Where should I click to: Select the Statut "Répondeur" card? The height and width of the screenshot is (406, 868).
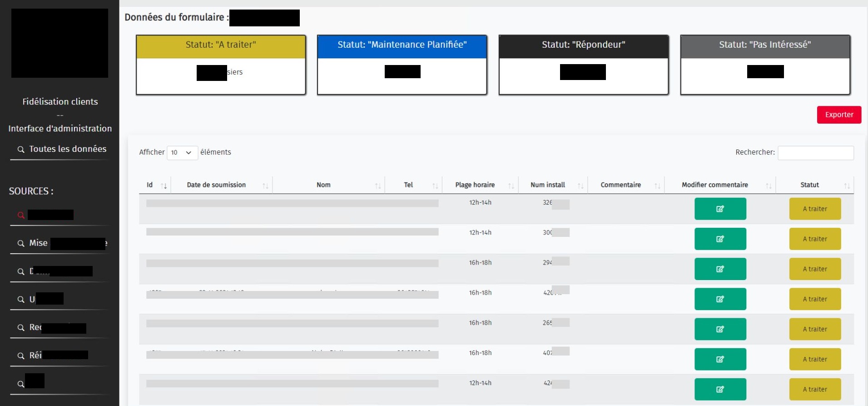(x=584, y=65)
